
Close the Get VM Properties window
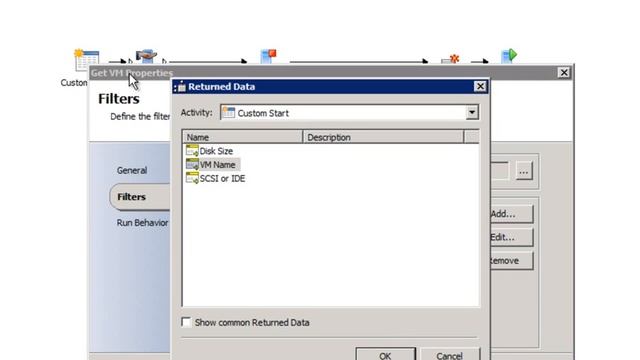[564, 73]
